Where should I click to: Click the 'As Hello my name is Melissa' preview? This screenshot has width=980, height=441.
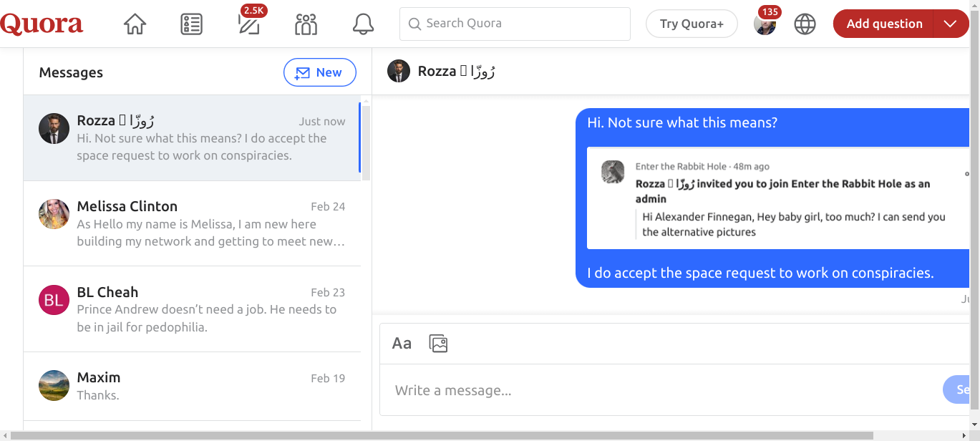point(211,233)
